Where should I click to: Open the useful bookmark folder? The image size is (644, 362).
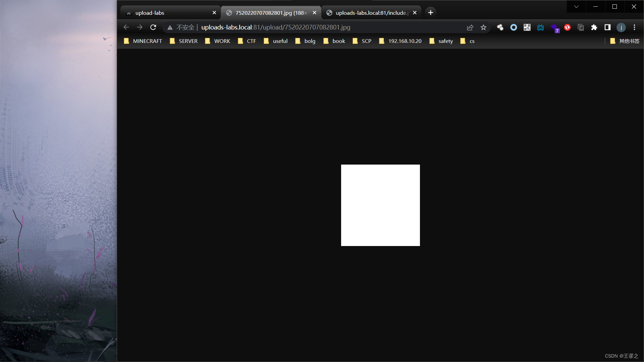[276, 41]
